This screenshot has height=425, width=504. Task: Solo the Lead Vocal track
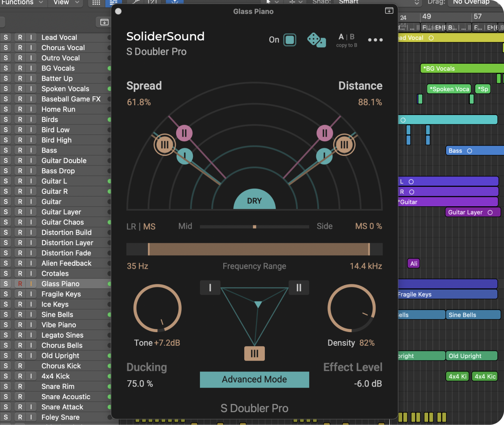[x=6, y=37]
